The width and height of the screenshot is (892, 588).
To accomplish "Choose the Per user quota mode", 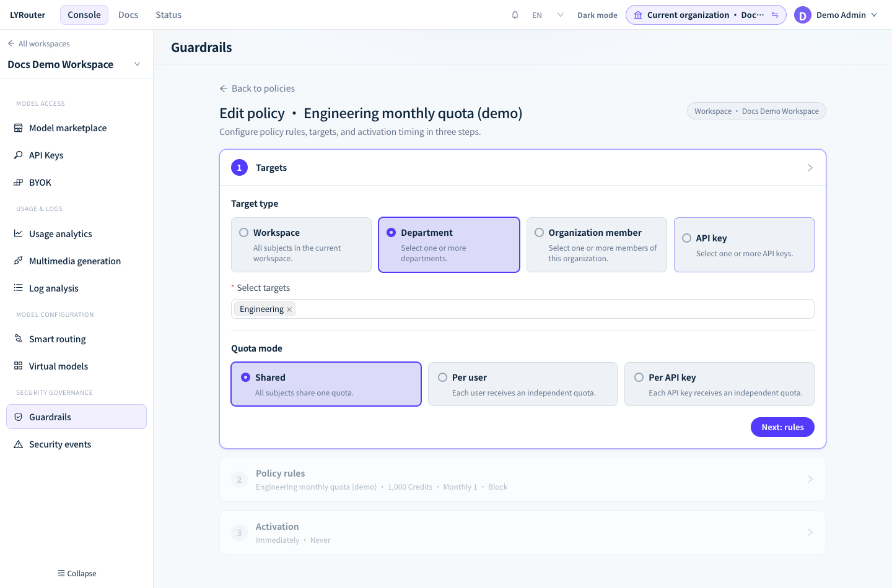I will (523, 384).
